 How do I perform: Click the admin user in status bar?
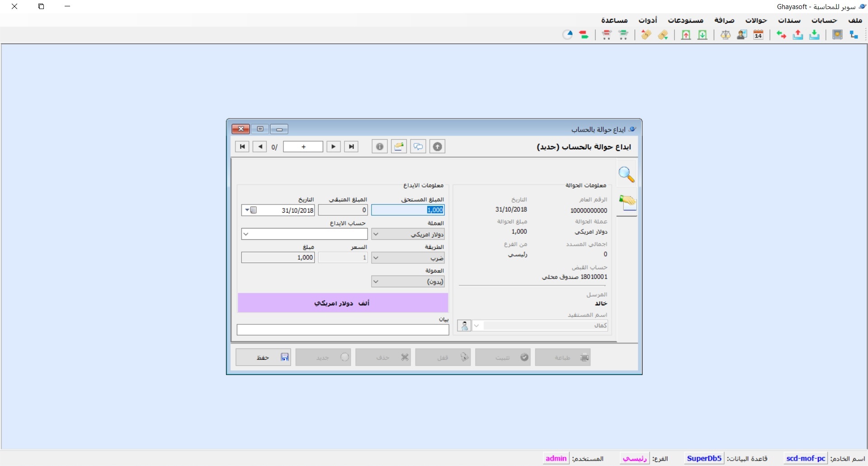click(556, 458)
